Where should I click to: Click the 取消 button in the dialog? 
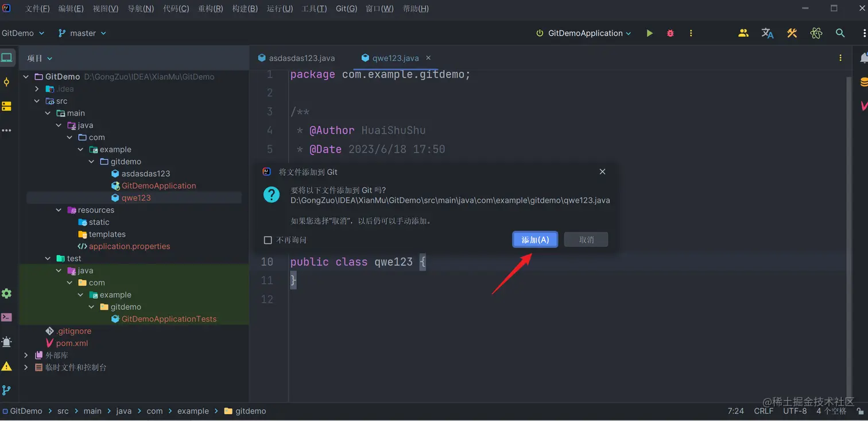(586, 239)
